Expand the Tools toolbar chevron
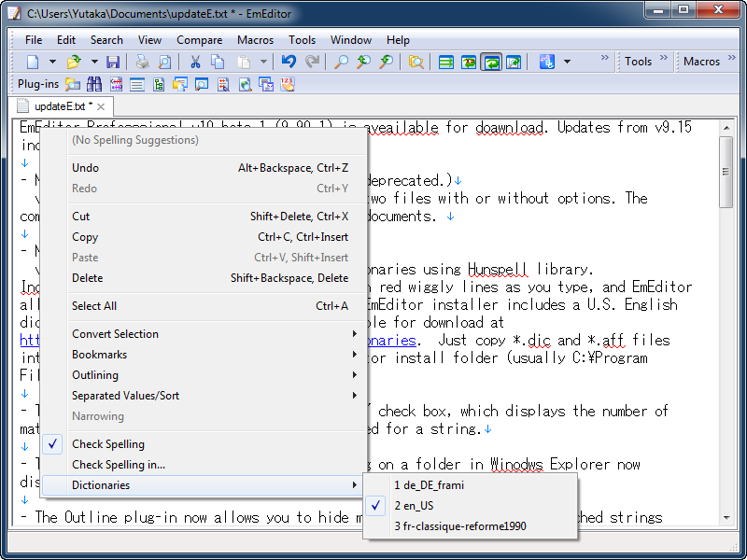The image size is (747, 560). (x=663, y=58)
